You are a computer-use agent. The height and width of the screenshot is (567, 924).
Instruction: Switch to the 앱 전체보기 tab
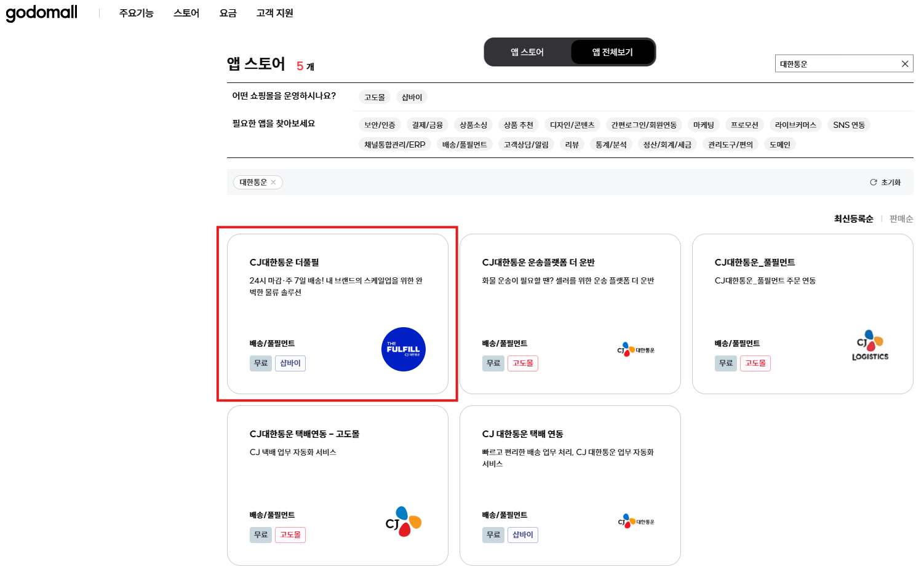[x=613, y=52]
